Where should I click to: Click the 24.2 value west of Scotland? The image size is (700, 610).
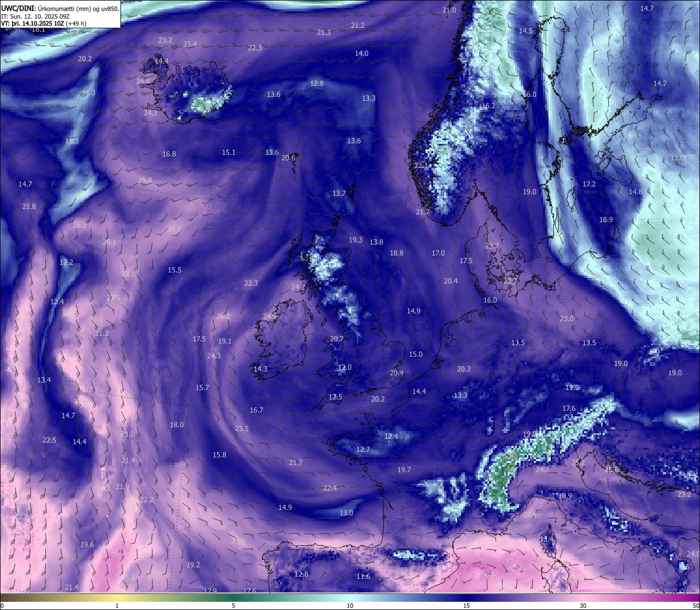pos(298,287)
